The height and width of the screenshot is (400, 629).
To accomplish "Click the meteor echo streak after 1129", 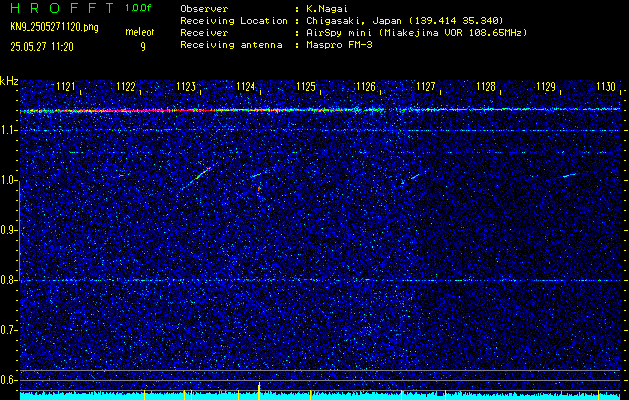I will coord(569,175).
